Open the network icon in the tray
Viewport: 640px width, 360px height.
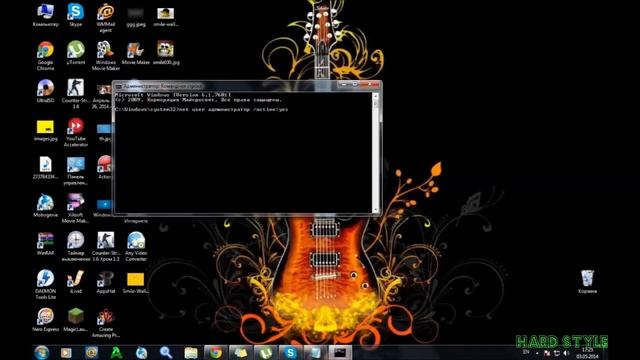[557, 353]
